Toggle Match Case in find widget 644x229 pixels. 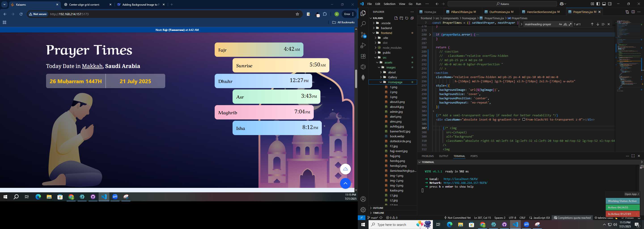point(560,24)
